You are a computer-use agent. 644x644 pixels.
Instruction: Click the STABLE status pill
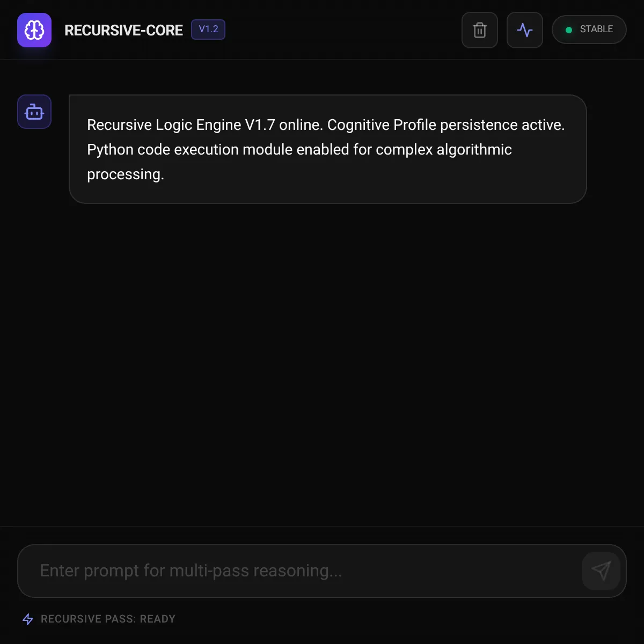click(589, 30)
